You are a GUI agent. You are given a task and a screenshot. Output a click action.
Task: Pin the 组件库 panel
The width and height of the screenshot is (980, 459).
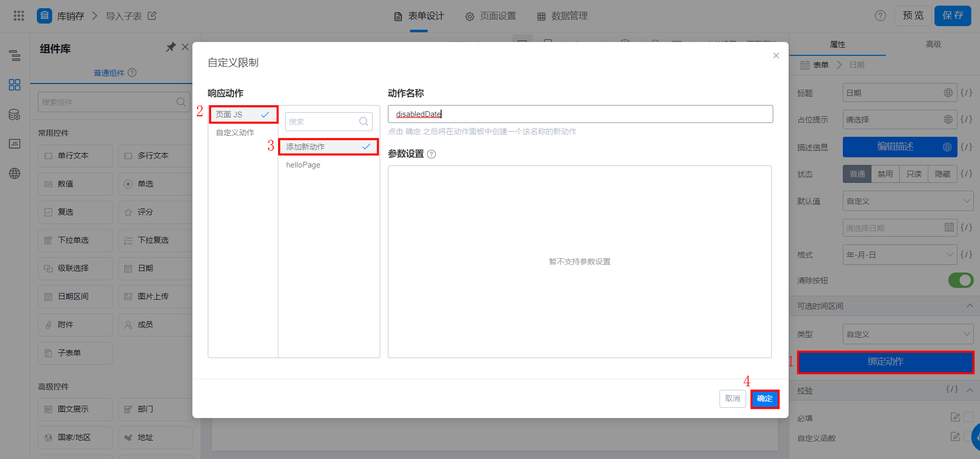[171, 47]
